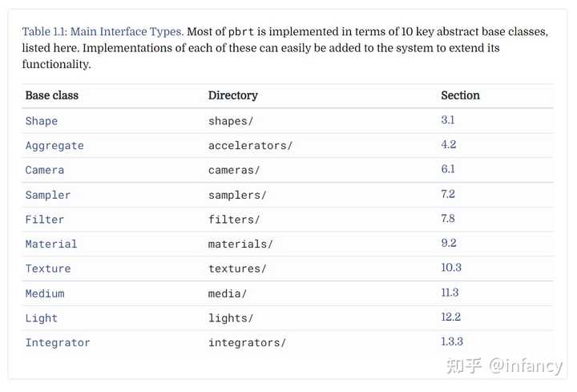Viewport: 577px width, 392px height.
Task: Open section 9.2 link
Action: pyautogui.click(x=448, y=244)
